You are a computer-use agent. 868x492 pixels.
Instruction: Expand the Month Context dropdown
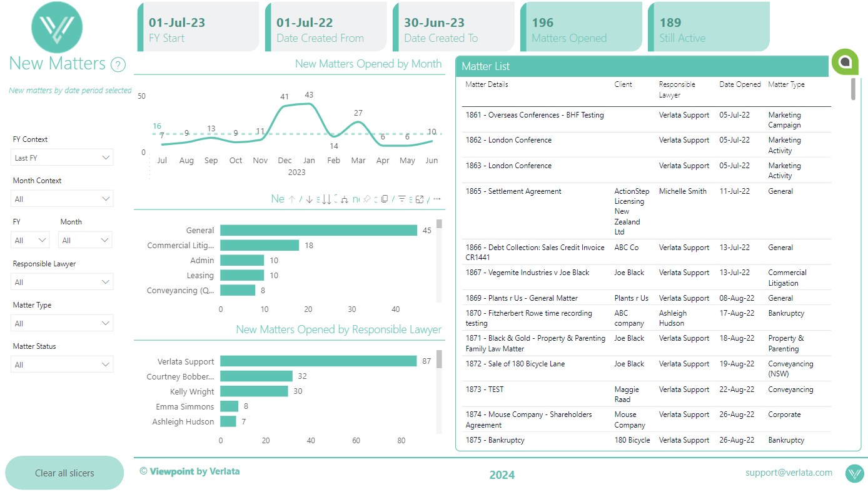pyautogui.click(x=61, y=198)
